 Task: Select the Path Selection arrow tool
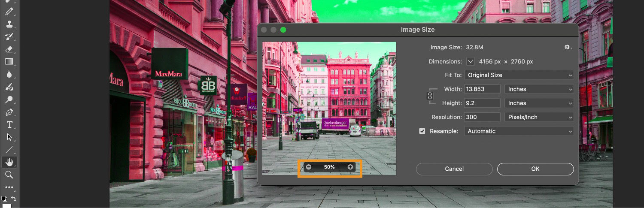[x=9, y=137]
